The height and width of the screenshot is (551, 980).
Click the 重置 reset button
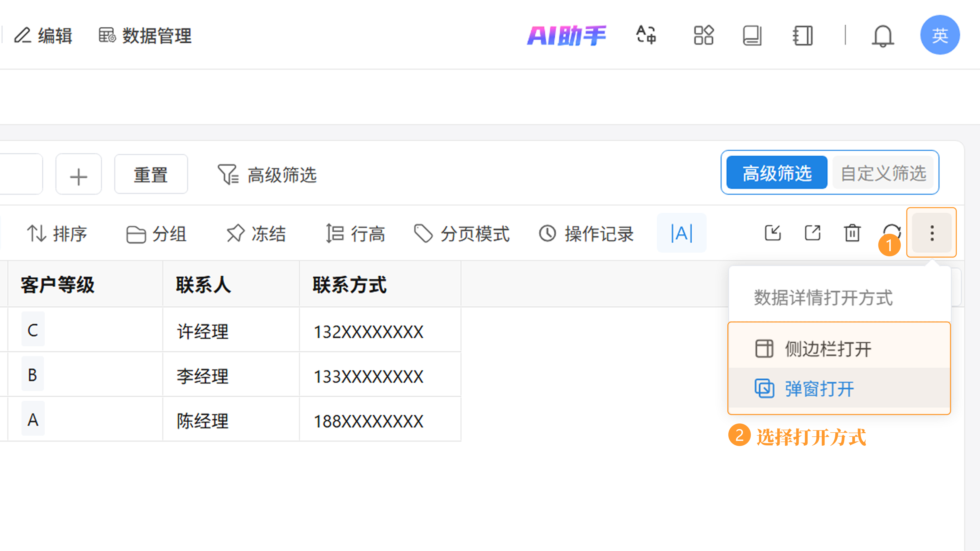click(x=151, y=175)
